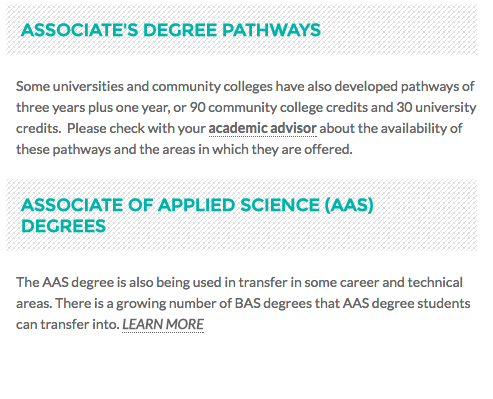Viewport: 493px width, 399px height.
Task: Click the word BAS in the second paragraph
Action: click(x=247, y=303)
